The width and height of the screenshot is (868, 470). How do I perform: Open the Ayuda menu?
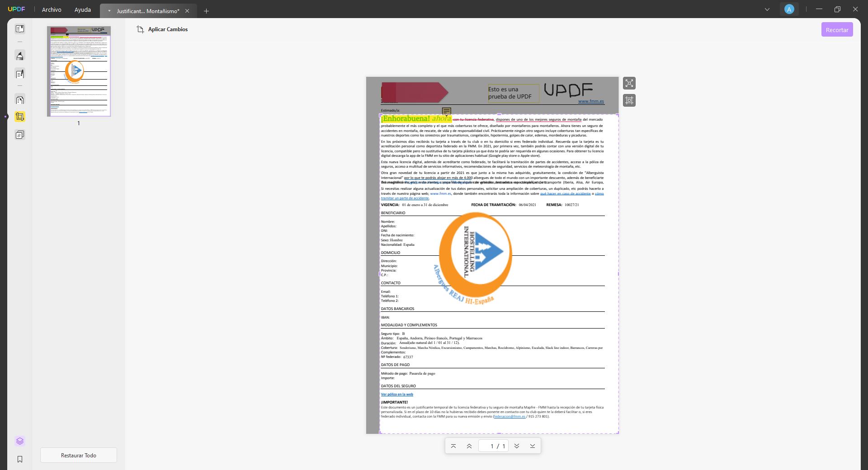pos(83,9)
